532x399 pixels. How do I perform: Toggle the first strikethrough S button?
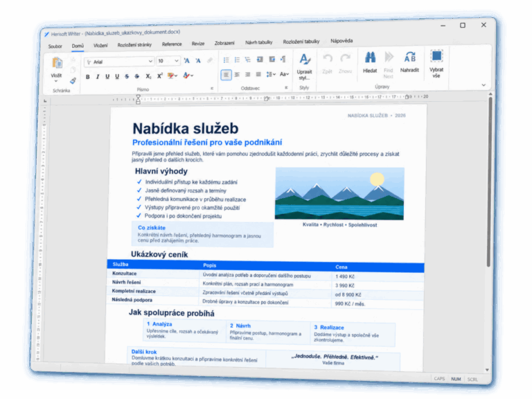tap(127, 76)
